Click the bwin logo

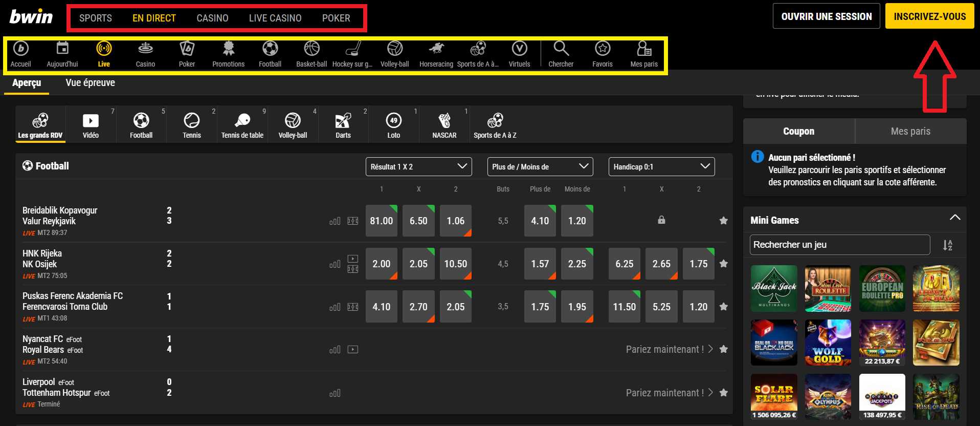coord(31,17)
